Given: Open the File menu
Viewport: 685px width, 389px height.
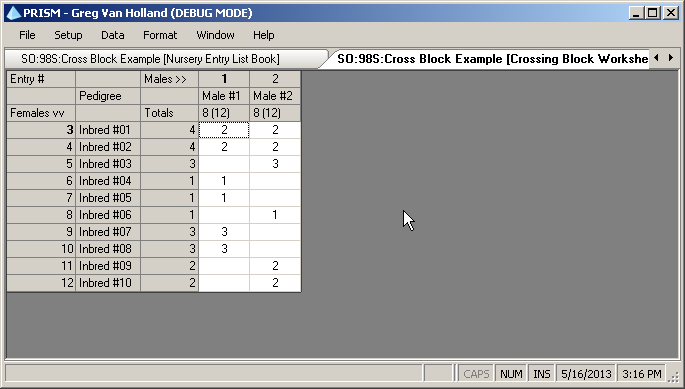Looking at the screenshot, I should (27, 35).
